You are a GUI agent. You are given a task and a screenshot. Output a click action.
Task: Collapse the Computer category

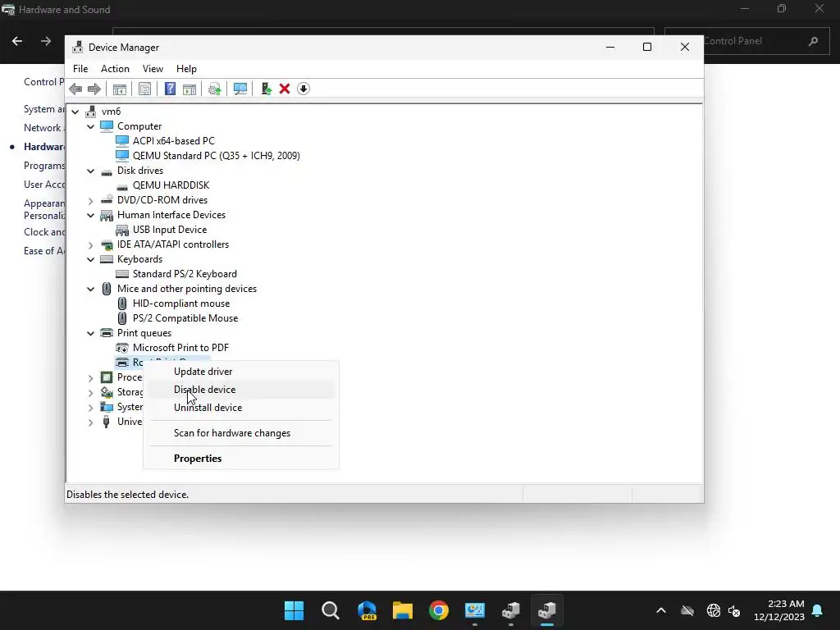point(90,126)
